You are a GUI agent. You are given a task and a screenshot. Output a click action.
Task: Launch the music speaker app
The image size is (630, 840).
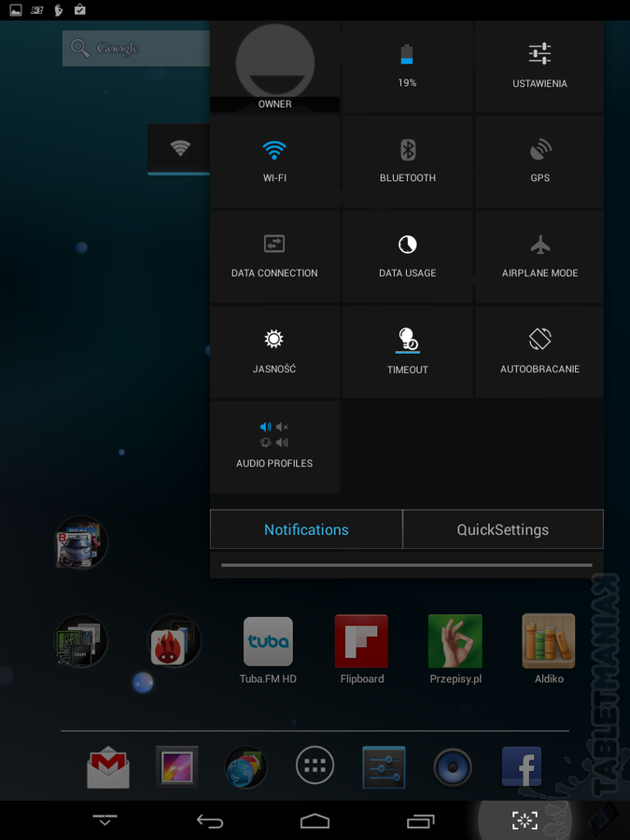[x=453, y=767]
